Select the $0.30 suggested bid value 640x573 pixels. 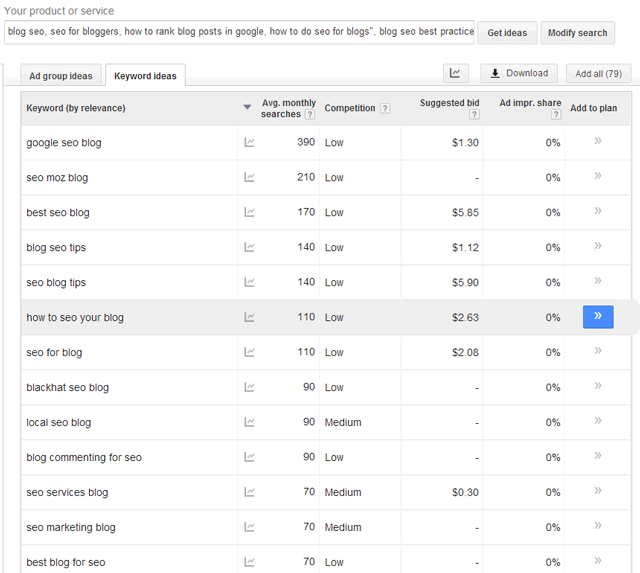pyautogui.click(x=465, y=492)
